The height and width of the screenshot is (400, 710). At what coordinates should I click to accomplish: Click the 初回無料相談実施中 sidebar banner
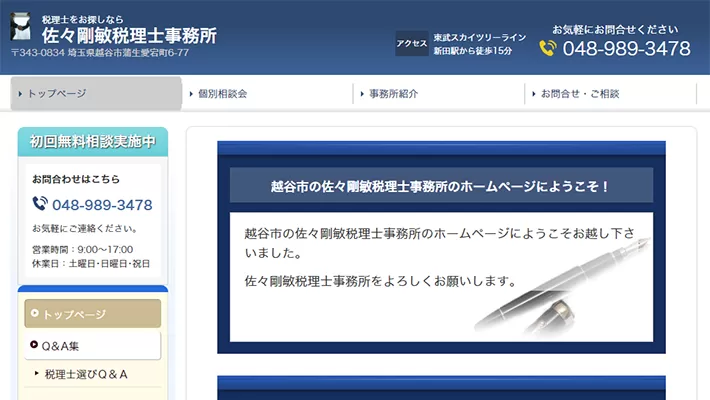92,141
